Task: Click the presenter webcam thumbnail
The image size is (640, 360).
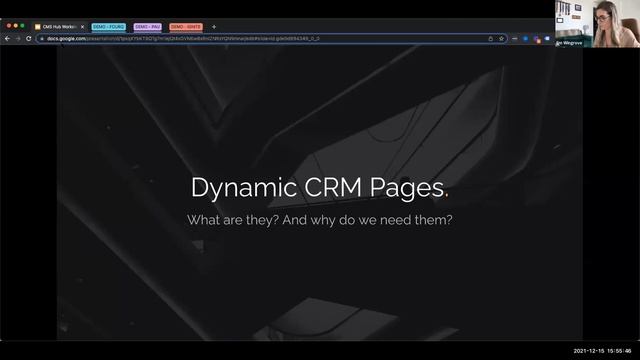Action: [597, 24]
